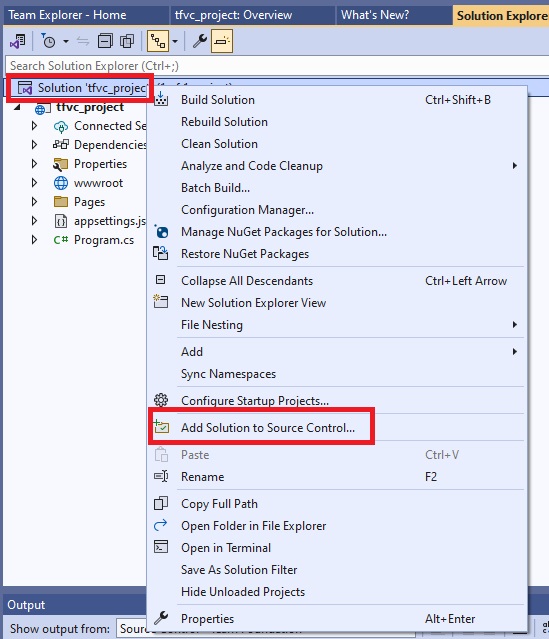The height and width of the screenshot is (639, 549).
Task: Switch to What's New? tab
Action: pyautogui.click(x=394, y=15)
